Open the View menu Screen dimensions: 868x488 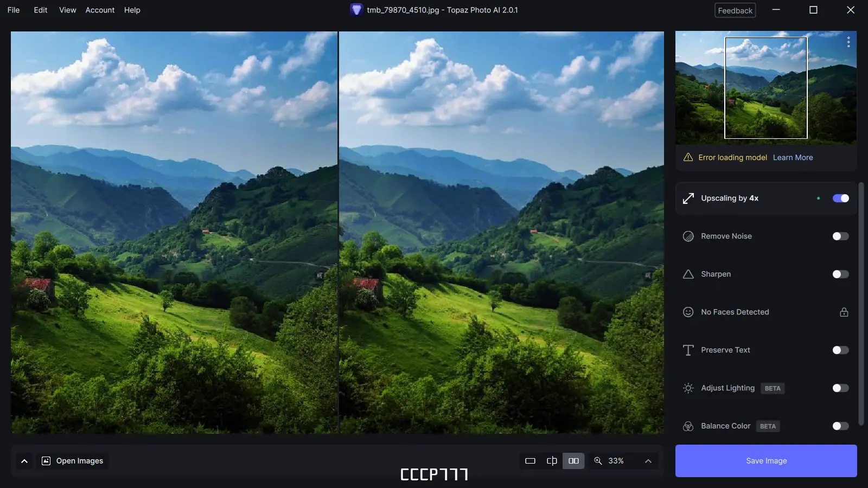tap(68, 10)
